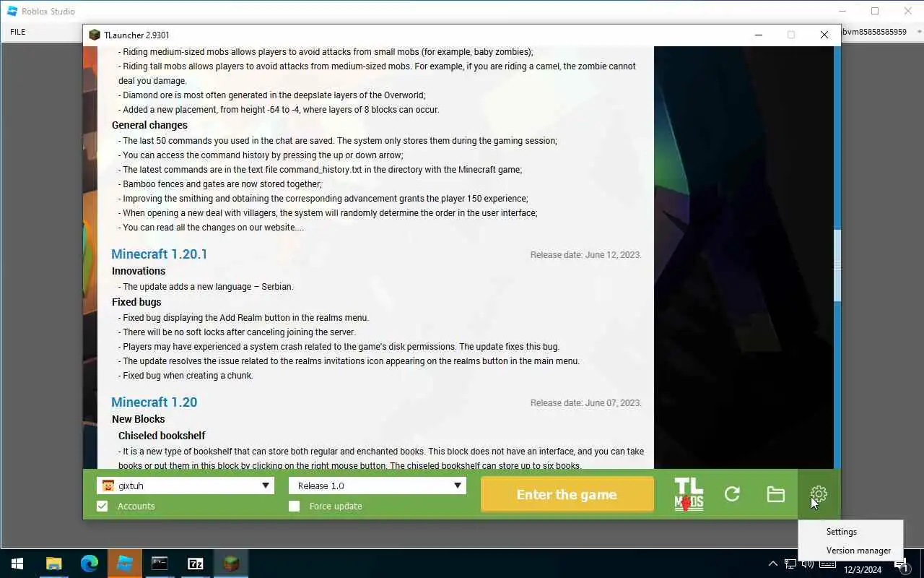The image size is (924, 578).
Task: Click the volume tray icon
Action: [x=809, y=564]
